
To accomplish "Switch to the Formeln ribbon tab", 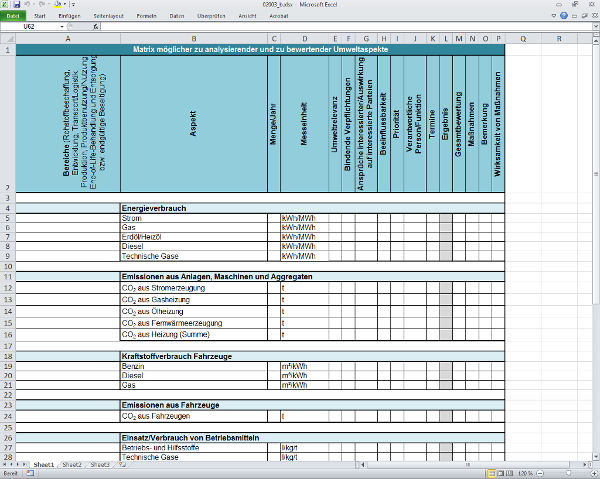I will coord(146,17).
